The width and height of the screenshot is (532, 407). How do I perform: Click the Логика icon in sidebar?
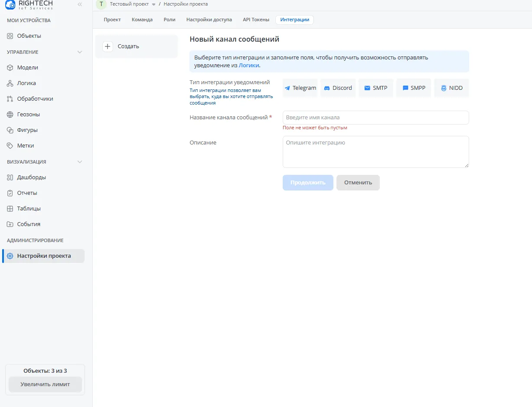(10, 83)
